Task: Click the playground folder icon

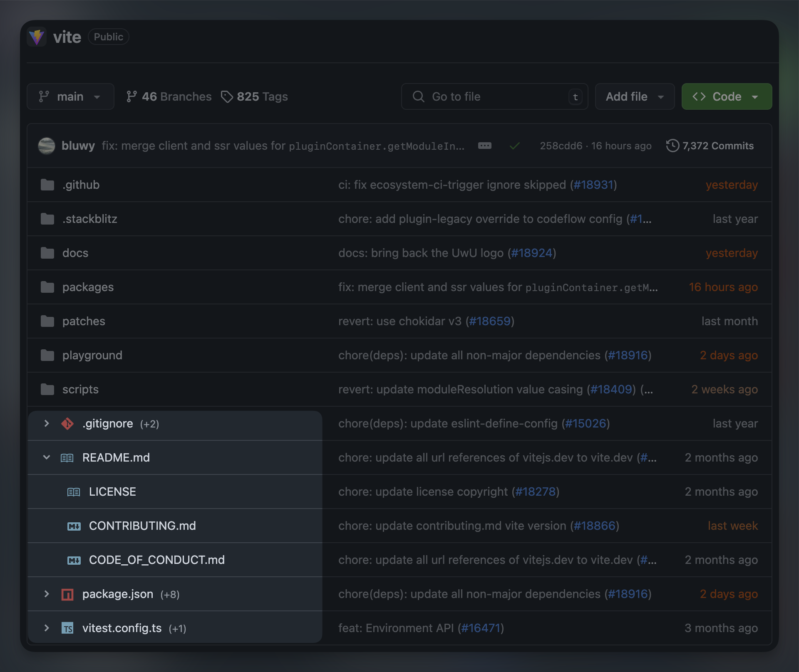Action: tap(47, 355)
